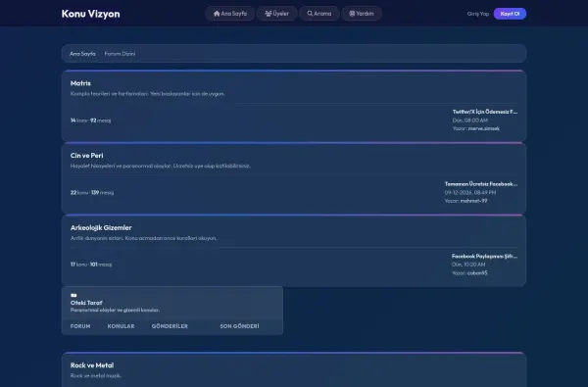Image resolution: width=588 pixels, height=387 pixels.
Task: Click the SON GÖNDERİ column header
Action: click(x=239, y=326)
